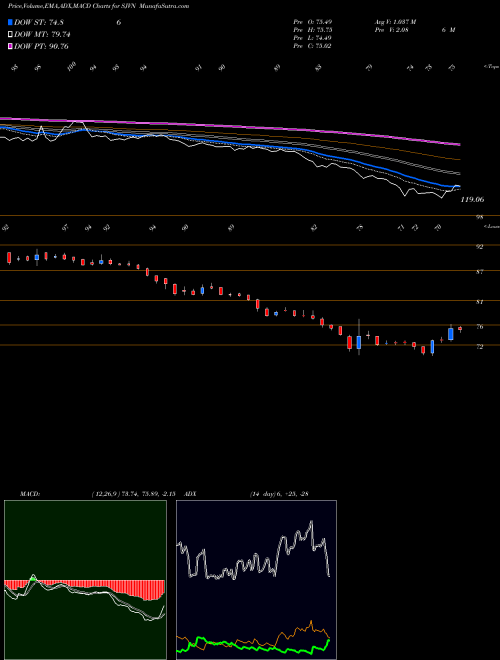
Task: Open the MACD histogram panel
Action: 85,580
